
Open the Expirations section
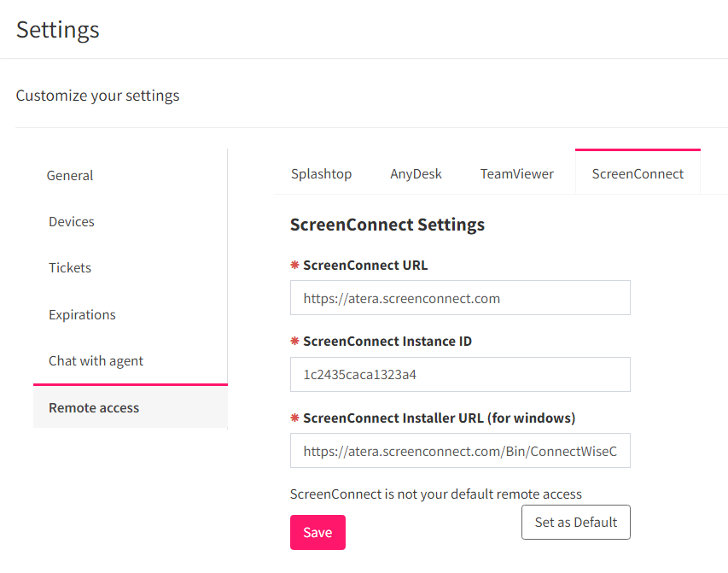(x=82, y=314)
